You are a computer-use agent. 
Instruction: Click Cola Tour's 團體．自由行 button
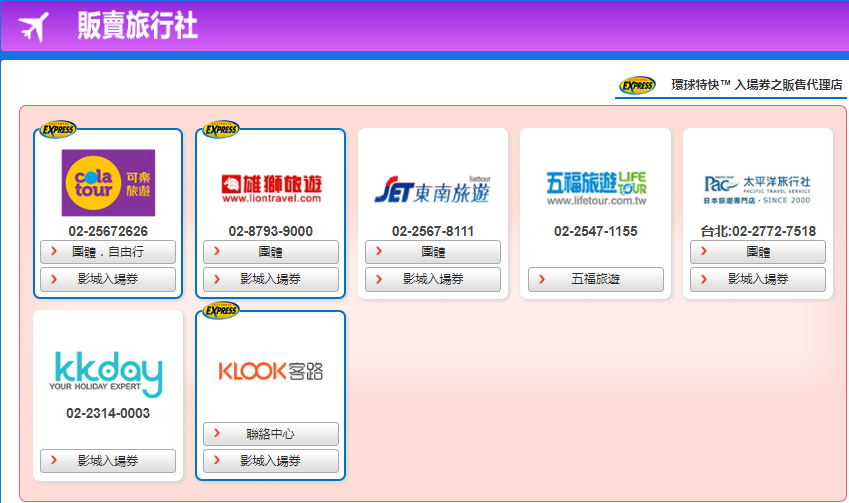108,252
